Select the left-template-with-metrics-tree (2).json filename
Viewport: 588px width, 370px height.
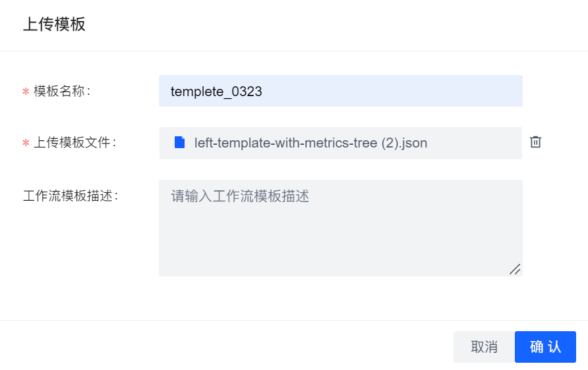(x=310, y=143)
